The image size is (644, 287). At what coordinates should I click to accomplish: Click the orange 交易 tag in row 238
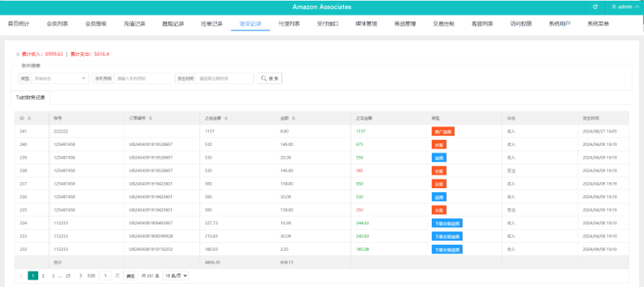(x=439, y=171)
